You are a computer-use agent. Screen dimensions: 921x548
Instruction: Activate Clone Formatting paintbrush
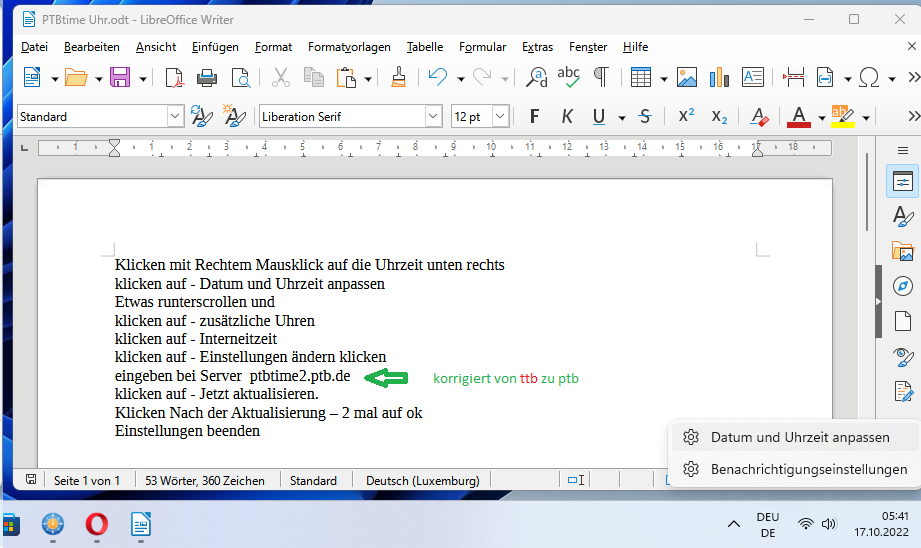[x=398, y=78]
